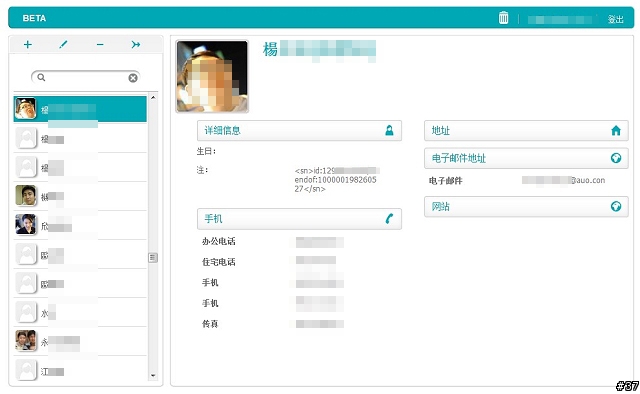Expand the 电子邮件地址 section header
This screenshot has height=394, width=640.
click(x=526, y=158)
